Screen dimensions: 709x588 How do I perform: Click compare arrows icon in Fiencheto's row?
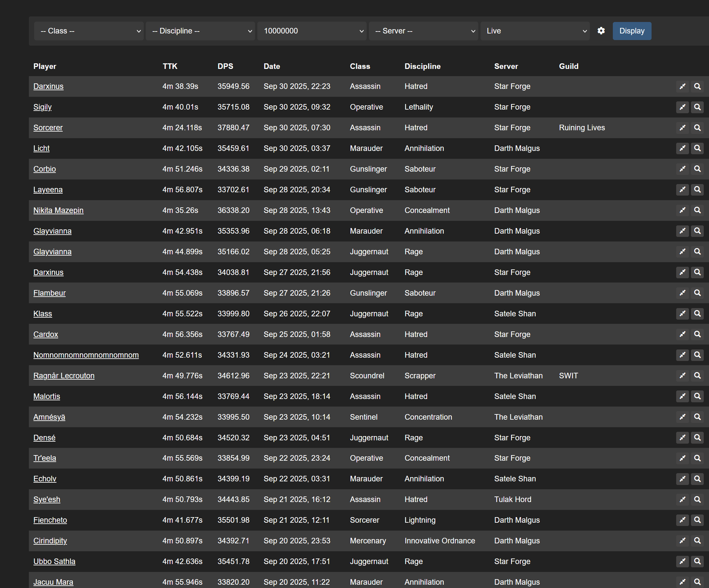pos(682,520)
